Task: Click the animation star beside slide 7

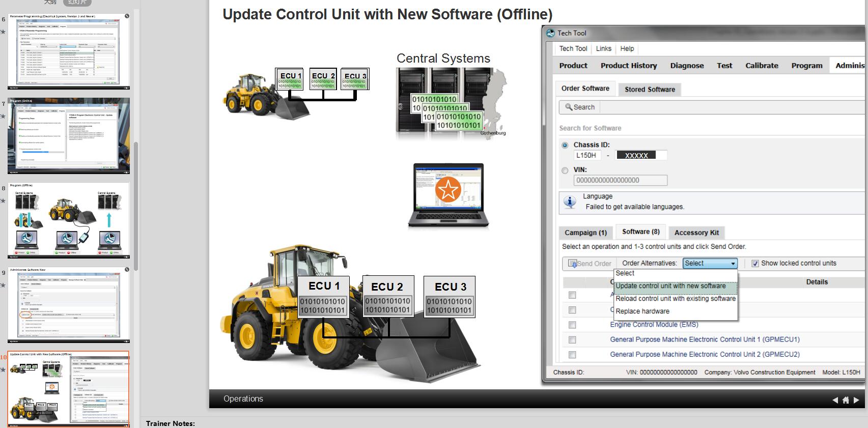Action: pos(3,116)
